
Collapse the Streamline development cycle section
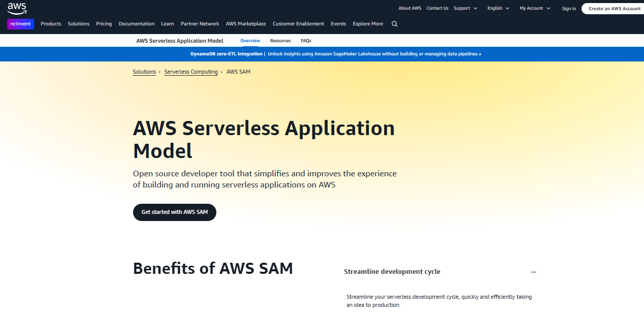point(440,272)
